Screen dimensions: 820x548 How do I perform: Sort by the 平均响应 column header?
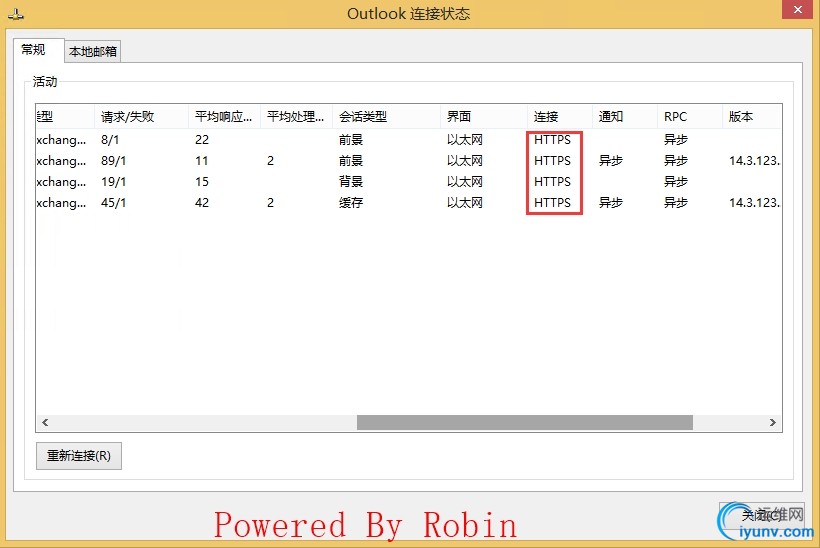point(224,117)
